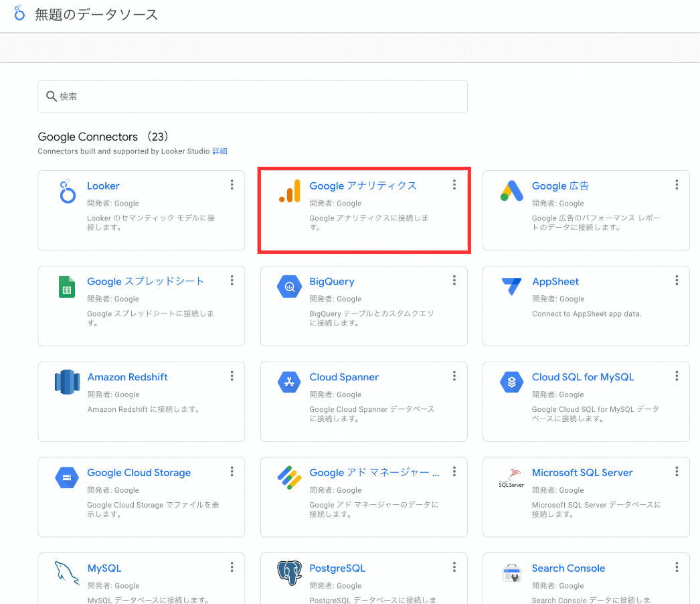Open the three-dot menu on Google スプレッドシート card
Viewport: 700px width, 604px height.
(232, 281)
